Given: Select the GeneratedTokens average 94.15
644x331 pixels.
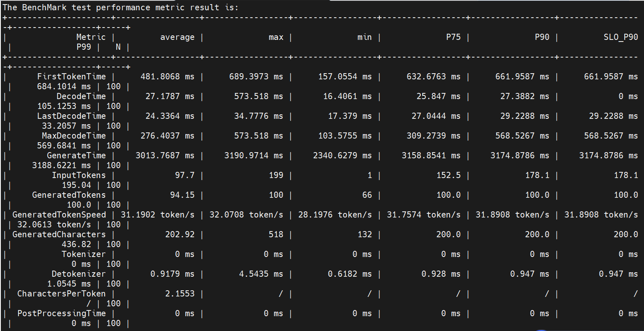Looking at the screenshot, I should [x=182, y=195].
